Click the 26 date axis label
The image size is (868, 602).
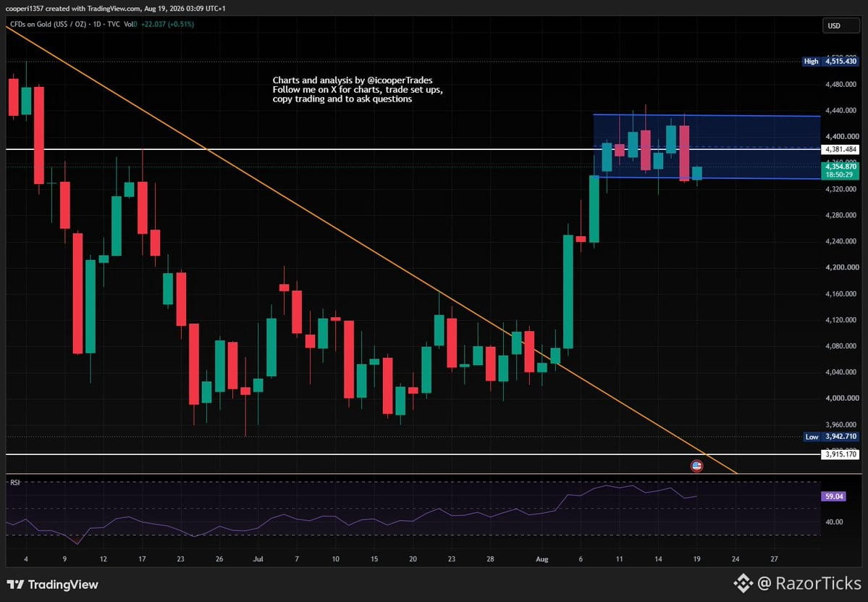[x=219, y=559]
